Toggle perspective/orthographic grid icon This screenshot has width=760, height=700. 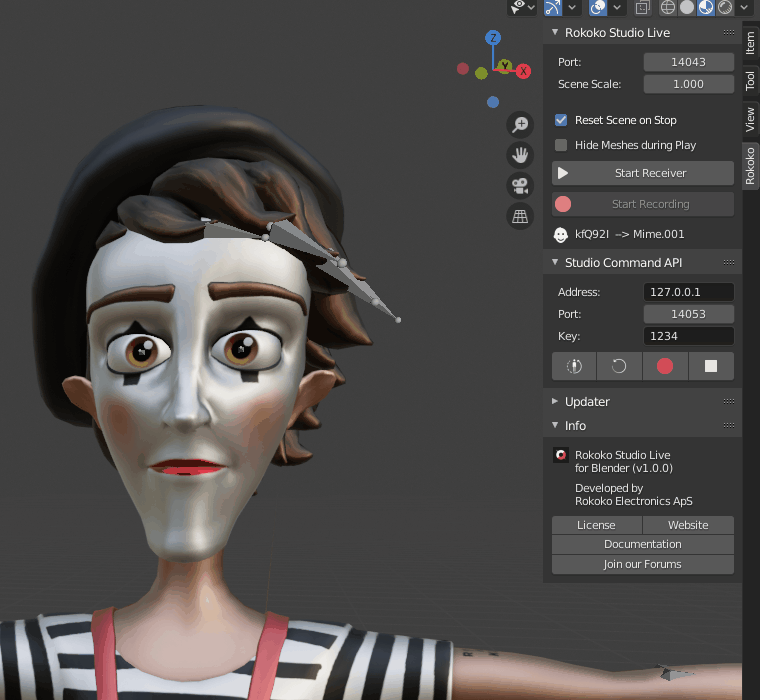(x=520, y=216)
